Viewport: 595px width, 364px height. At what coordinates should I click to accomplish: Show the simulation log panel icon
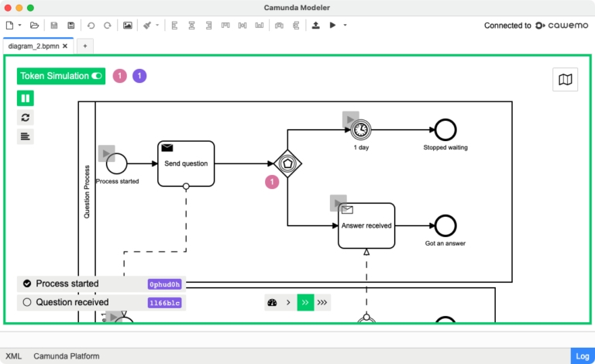26,136
